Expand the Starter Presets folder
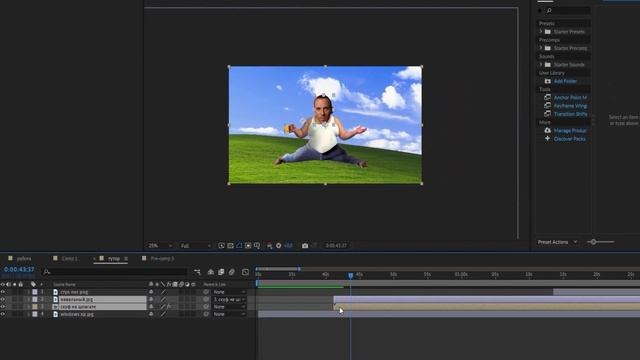The height and width of the screenshot is (360, 640). [541, 31]
